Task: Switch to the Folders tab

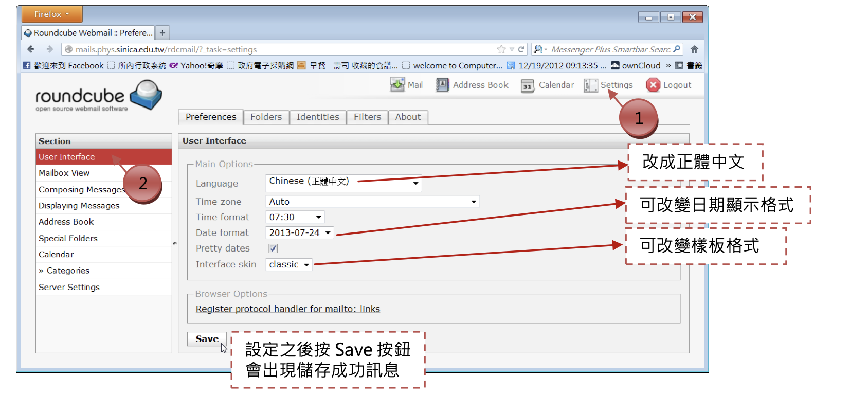Action: (266, 117)
